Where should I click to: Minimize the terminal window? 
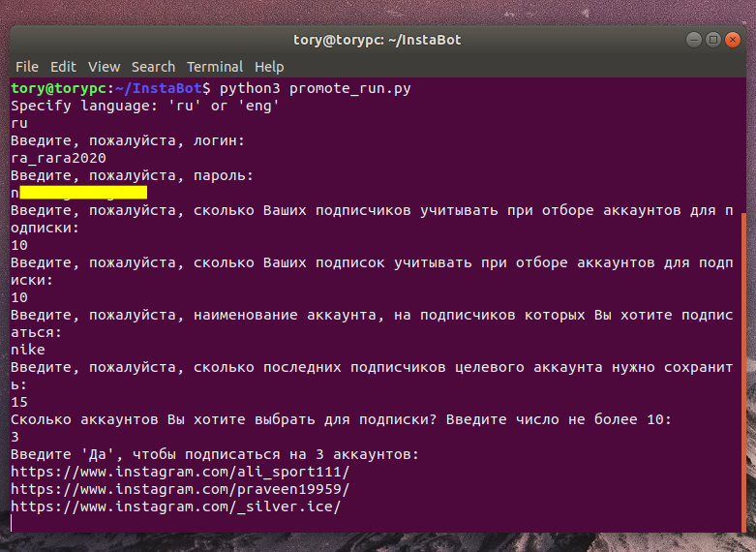pos(694,40)
